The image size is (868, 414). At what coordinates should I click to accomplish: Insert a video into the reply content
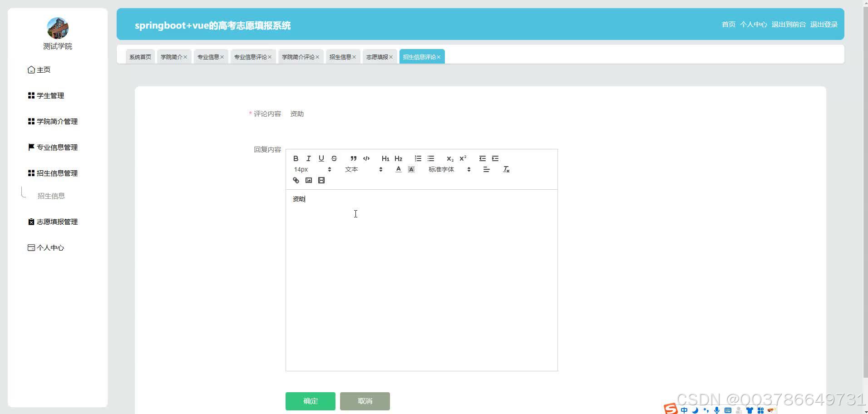coord(321,180)
